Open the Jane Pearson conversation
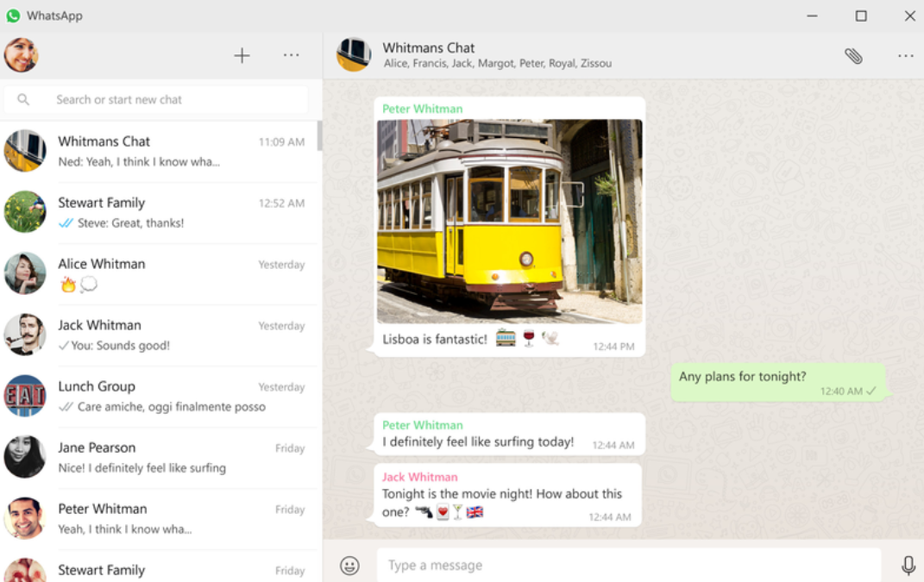The image size is (924, 582). 159,458
